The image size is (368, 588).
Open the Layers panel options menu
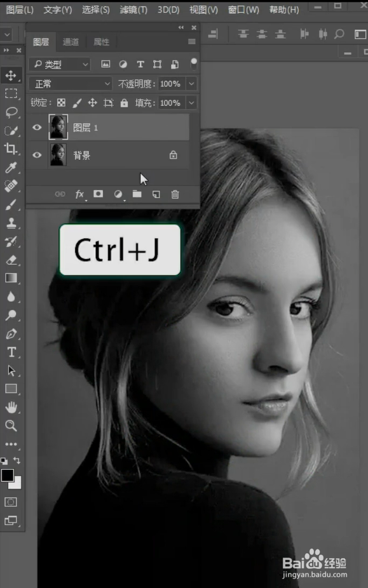[x=191, y=42]
